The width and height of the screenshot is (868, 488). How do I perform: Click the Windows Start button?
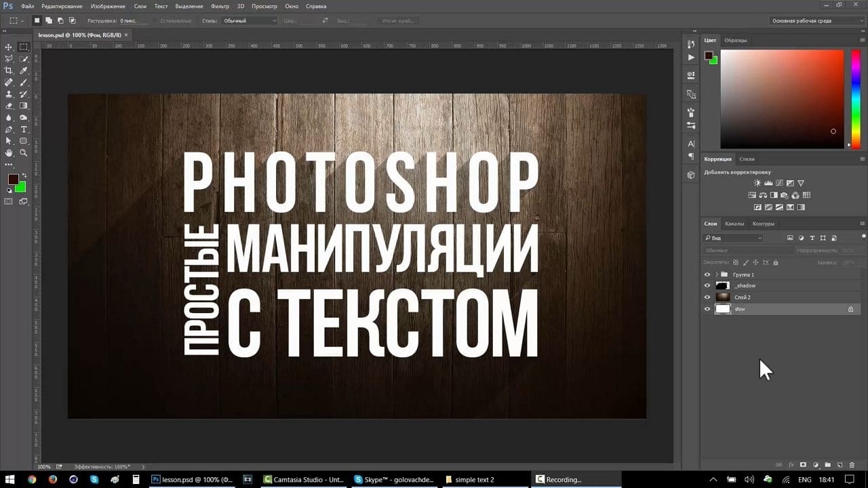coord(10,479)
